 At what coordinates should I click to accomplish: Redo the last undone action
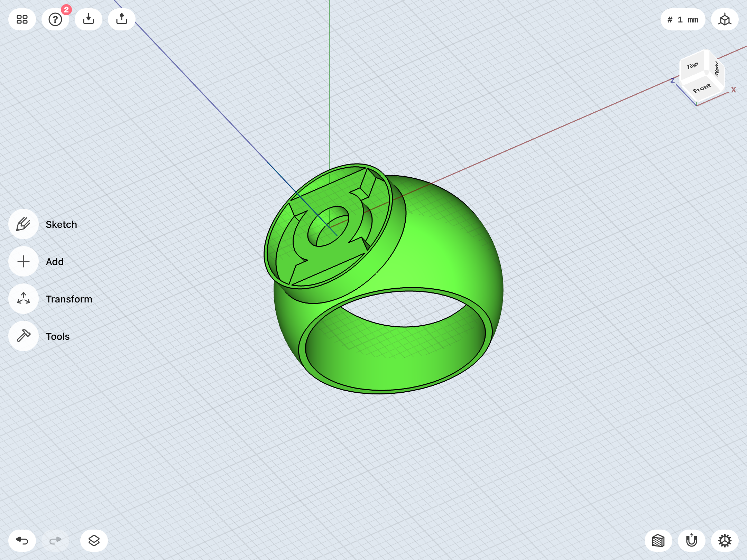point(55,541)
